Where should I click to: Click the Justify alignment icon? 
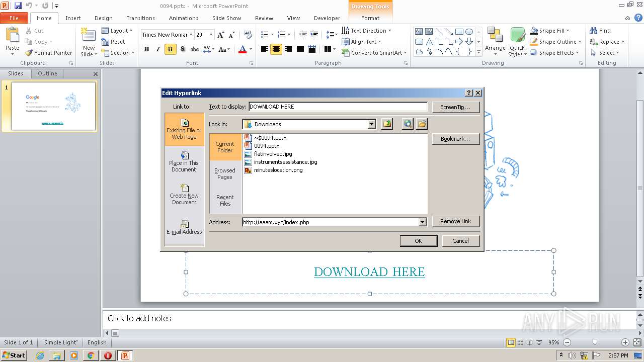[x=300, y=49]
